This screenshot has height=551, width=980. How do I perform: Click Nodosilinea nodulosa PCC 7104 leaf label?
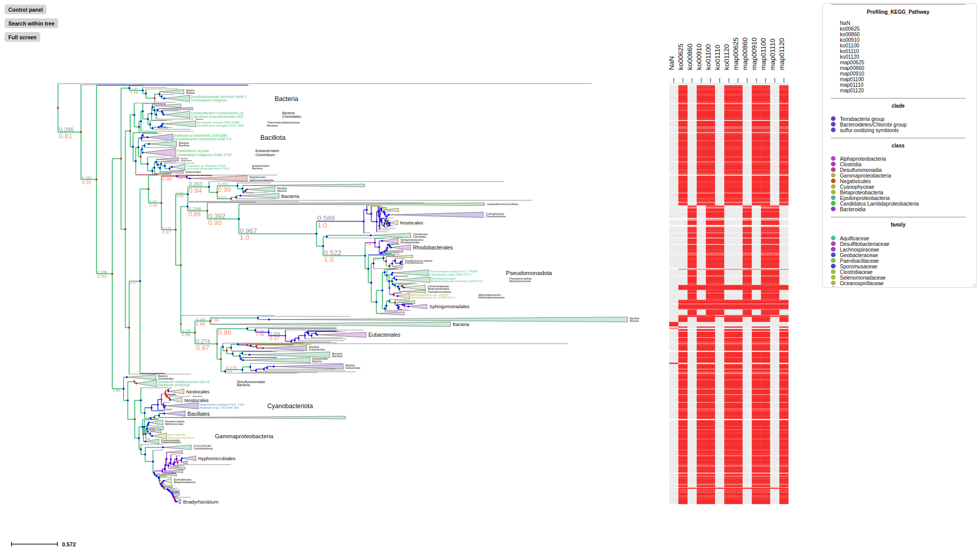click(222, 405)
